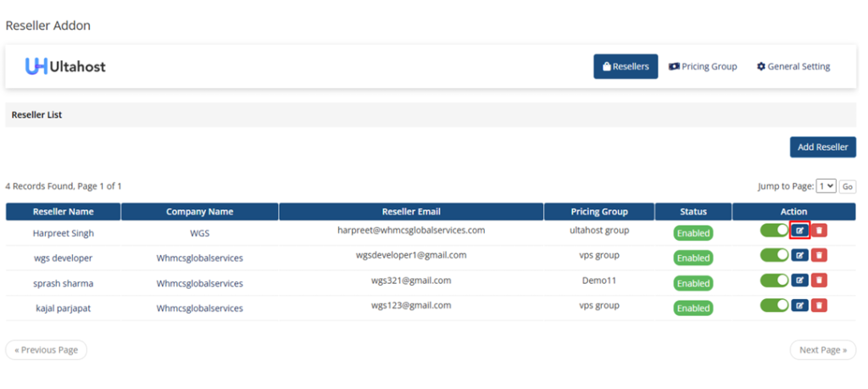Delete the wgs developer reseller
The width and height of the screenshot is (868, 389).
[820, 256]
